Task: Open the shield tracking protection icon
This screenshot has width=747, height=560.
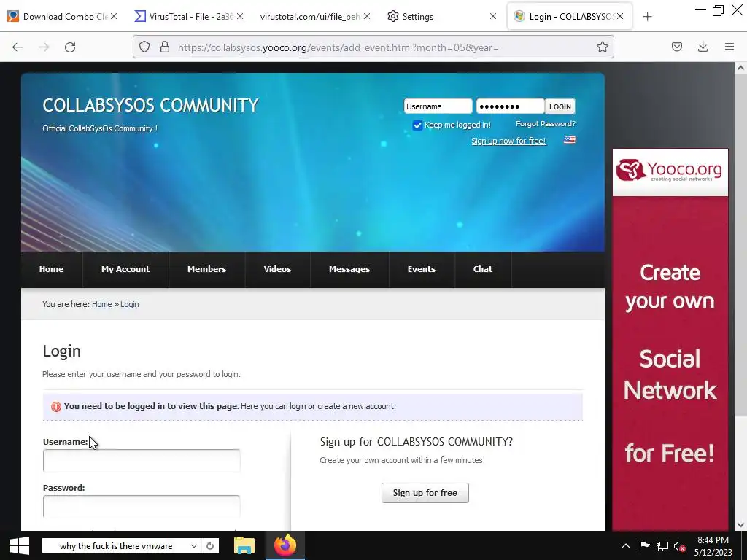Action: pos(144,47)
